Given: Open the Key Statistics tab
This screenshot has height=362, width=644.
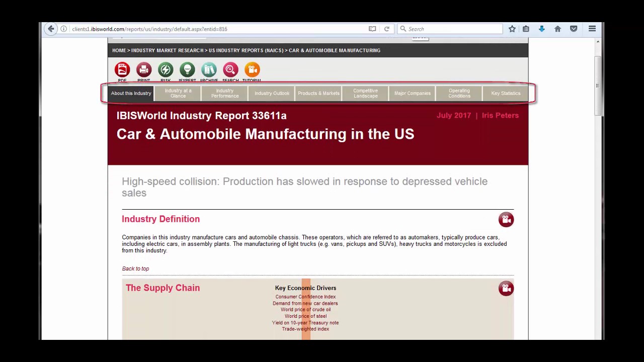Looking at the screenshot, I should pyautogui.click(x=506, y=94).
